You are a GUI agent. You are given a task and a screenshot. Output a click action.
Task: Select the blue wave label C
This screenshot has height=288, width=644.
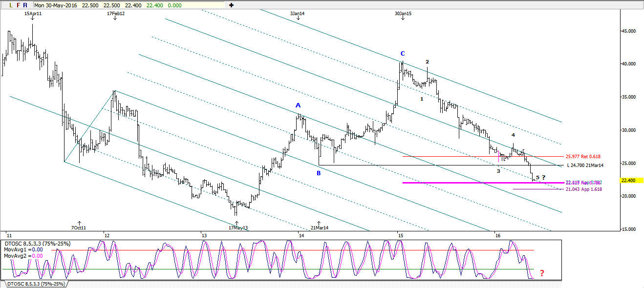click(x=403, y=53)
